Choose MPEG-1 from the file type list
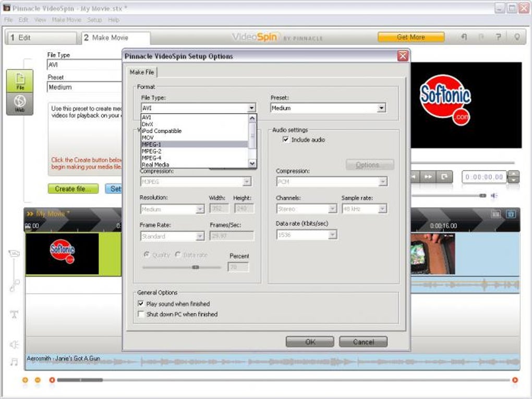Image resolution: width=532 pixels, height=399 pixels. (195, 144)
